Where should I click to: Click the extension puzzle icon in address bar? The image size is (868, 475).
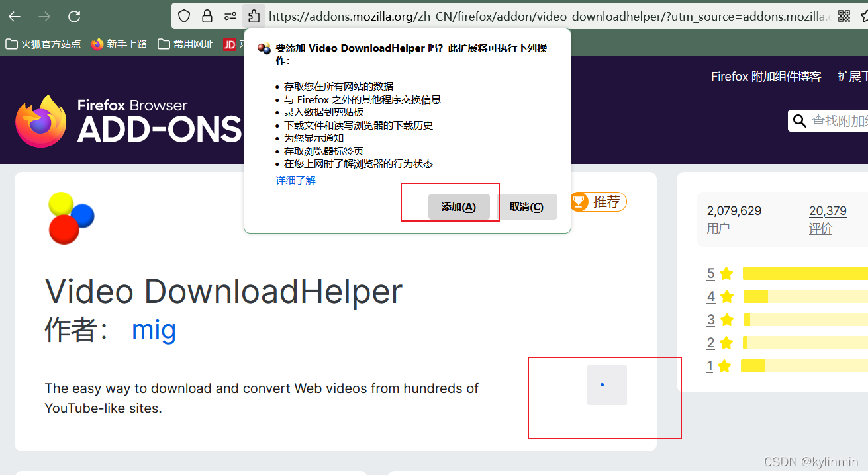tap(254, 16)
